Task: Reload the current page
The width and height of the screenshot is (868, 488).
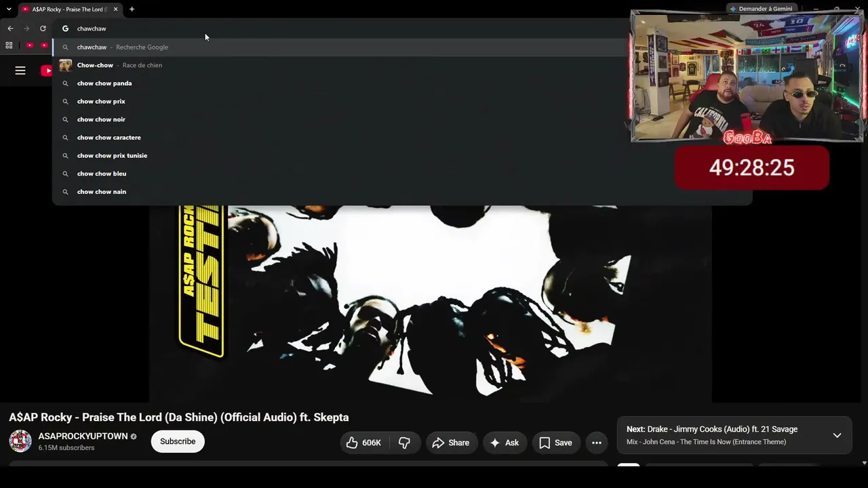Action: click(43, 28)
